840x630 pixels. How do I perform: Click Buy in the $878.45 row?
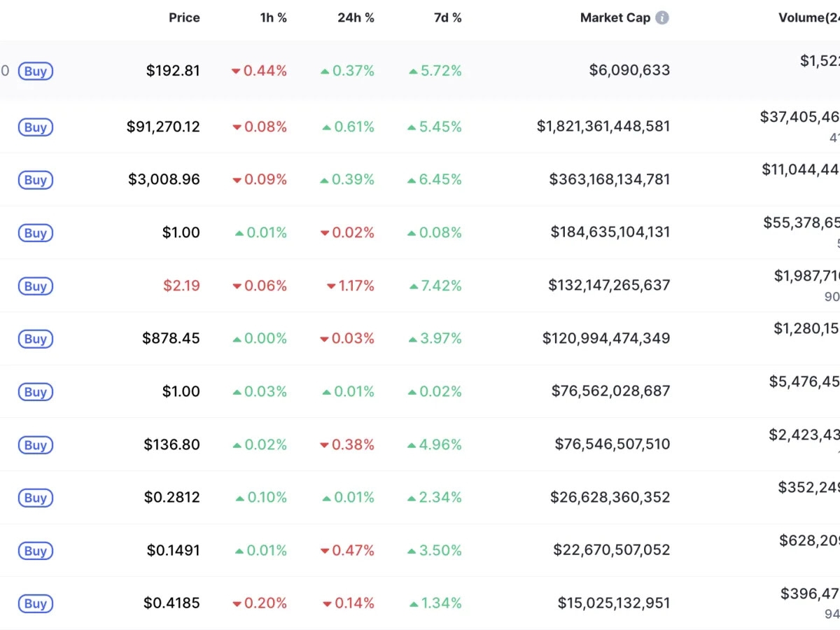coord(35,339)
